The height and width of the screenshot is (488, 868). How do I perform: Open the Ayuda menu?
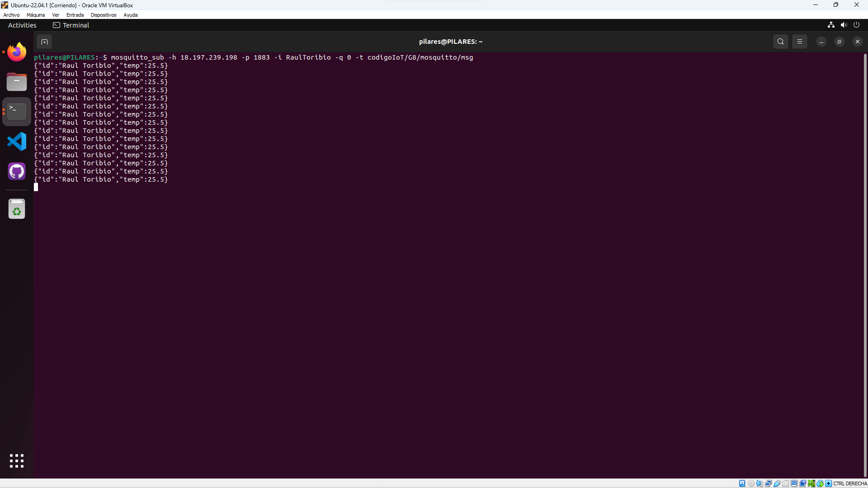click(x=130, y=15)
